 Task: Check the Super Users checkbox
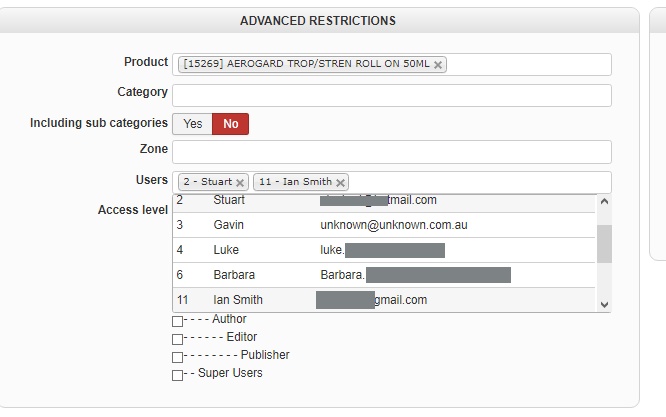[177, 375]
